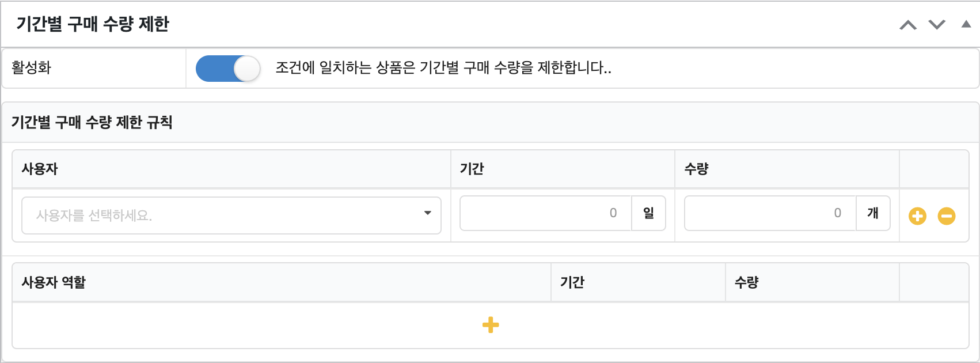Viewport: 980px width, 363px height.
Task: Click the 사용자 column header
Action: 40,169
